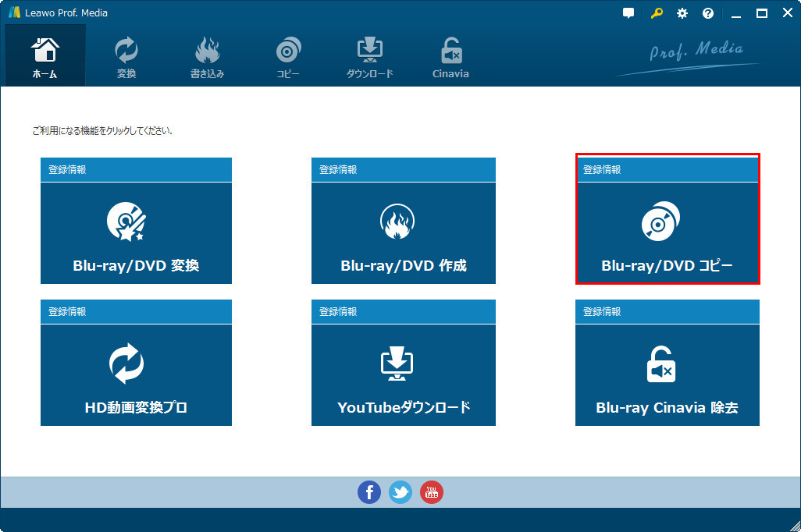801x532 pixels.
Task: Launch Blu-ray/DVD 作成 module
Action: pyautogui.click(x=403, y=233)
